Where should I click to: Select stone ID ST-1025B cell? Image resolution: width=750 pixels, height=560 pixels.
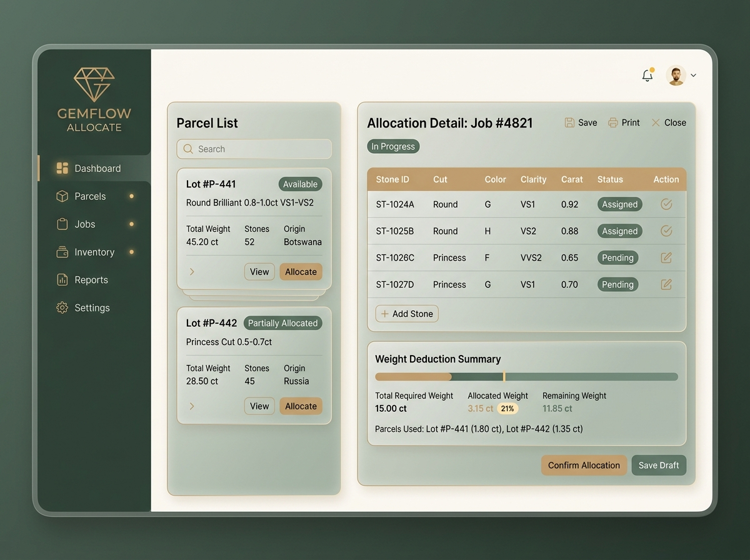coord(395,231)
